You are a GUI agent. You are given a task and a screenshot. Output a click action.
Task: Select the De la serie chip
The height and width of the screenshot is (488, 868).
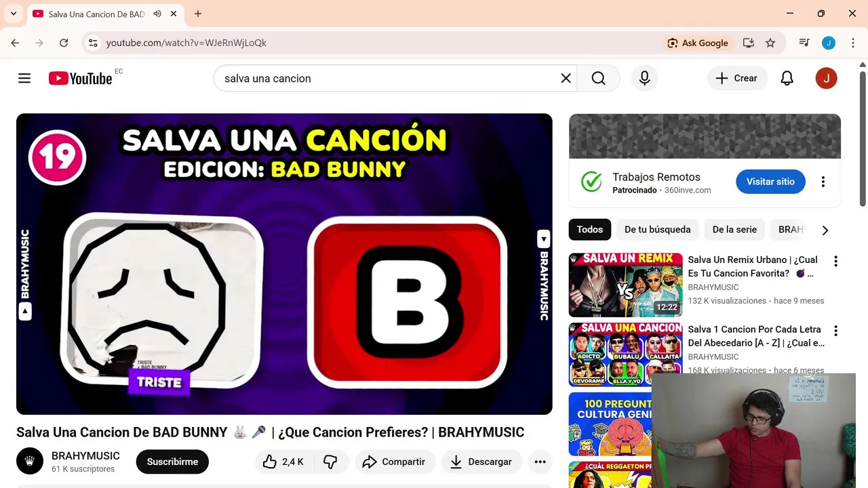point(734,229)
